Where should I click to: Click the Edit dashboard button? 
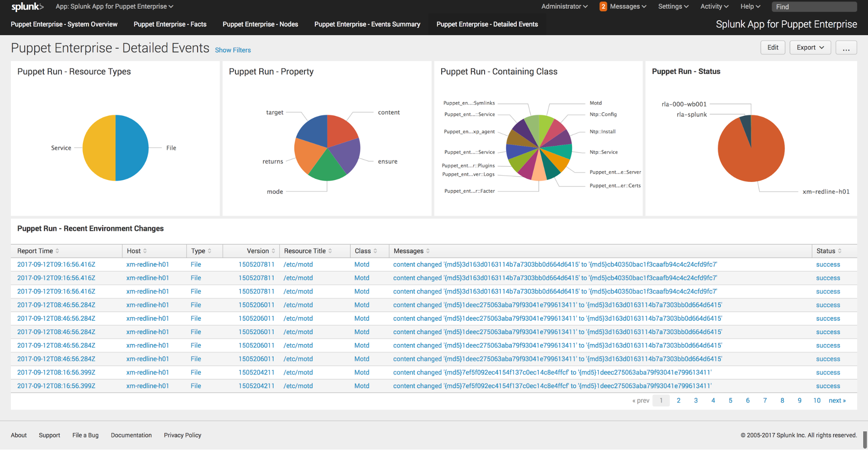click(772, 47)
